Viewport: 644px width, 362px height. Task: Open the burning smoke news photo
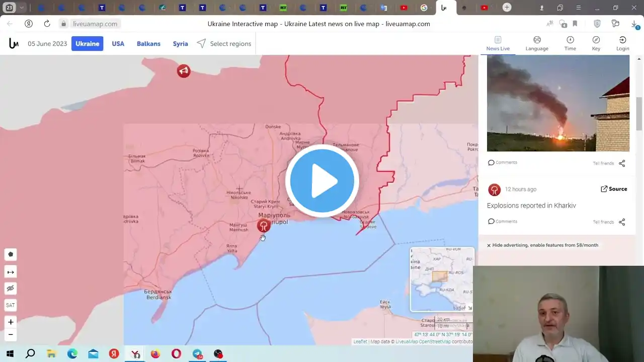pos(558,103)
